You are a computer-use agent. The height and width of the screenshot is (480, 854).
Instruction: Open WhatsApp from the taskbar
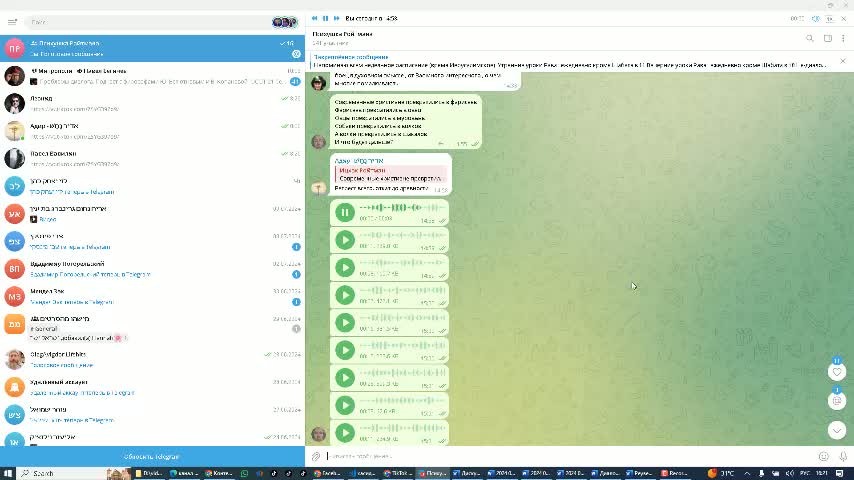pos(244,473)
